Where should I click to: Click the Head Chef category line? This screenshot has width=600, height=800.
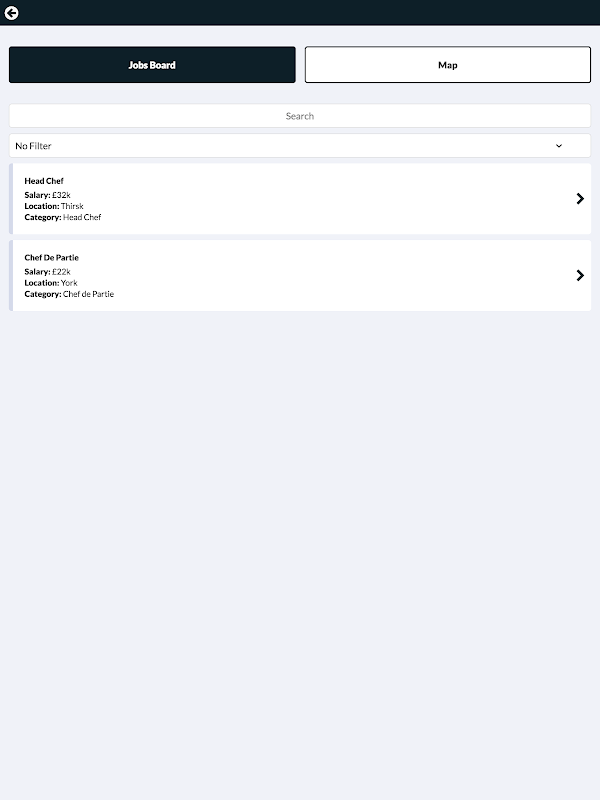(63, 217)
